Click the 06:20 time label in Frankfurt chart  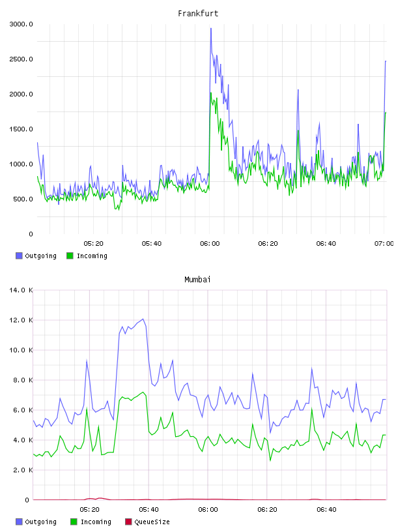tap(268, 244)
